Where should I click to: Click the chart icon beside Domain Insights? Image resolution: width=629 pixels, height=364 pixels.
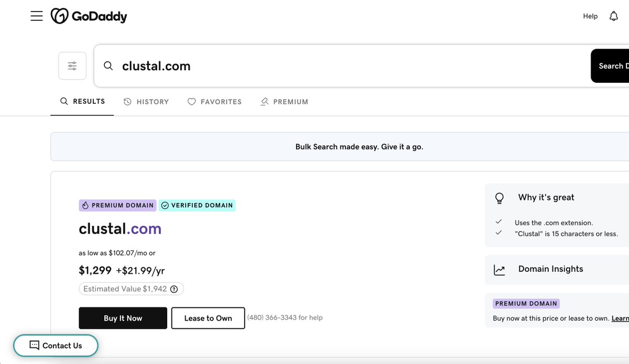coord(500,270)
